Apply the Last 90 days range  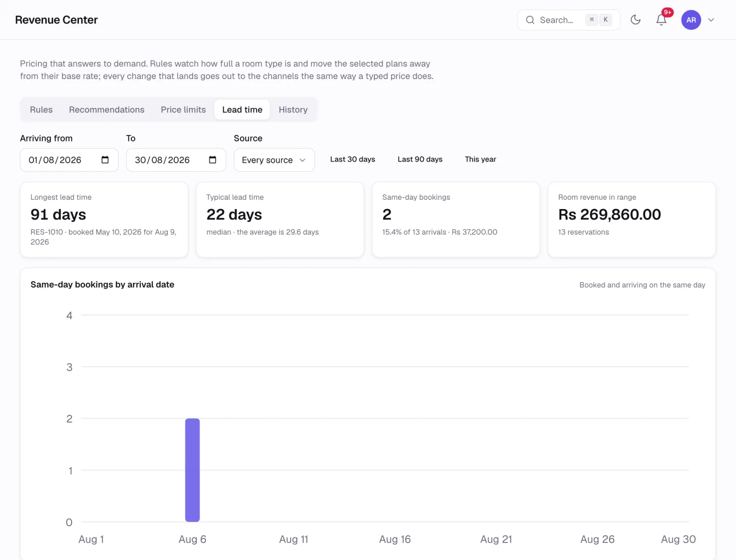420,159
